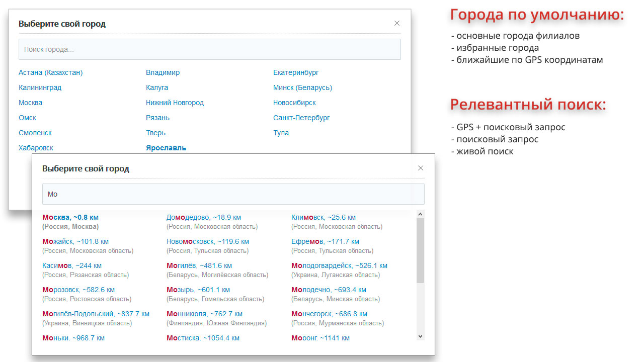The image size is (644, 362).
Task: Click the search field containing 'Мо'
Action: 233,194
